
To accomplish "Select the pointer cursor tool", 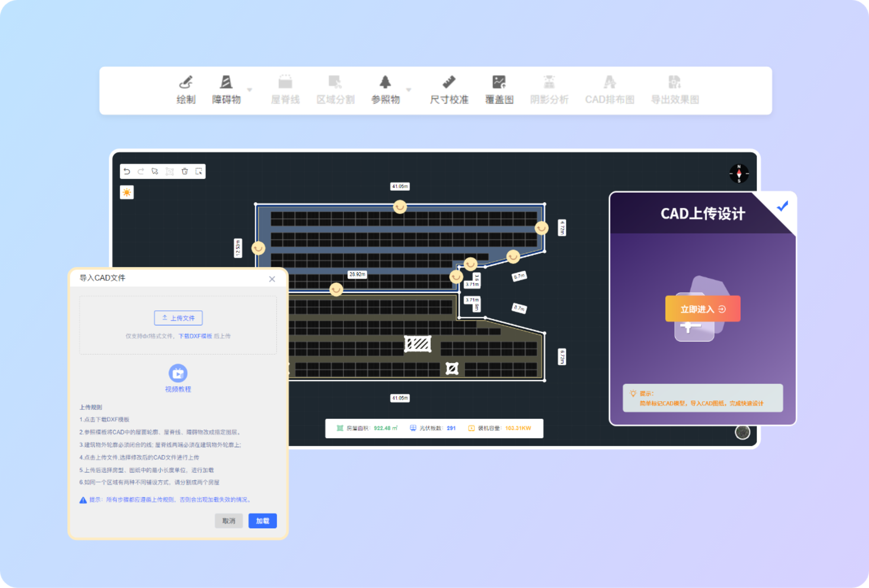I will 155,172.
